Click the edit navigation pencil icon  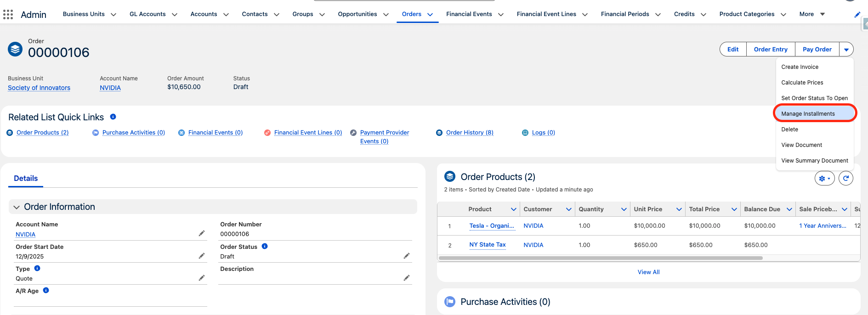857,15
